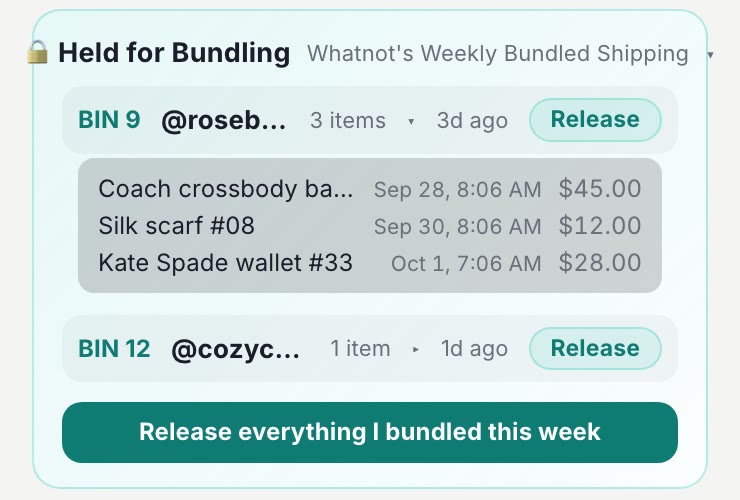The height and width of the screenshot is (500, 740).
Task: Select Coach crossbody bag item row
Action: point(370,189)
